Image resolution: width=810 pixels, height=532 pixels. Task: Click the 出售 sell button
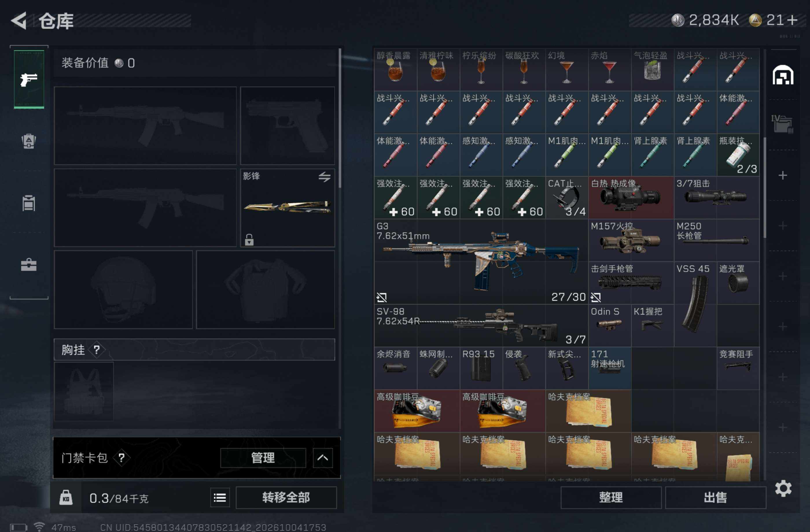[715, 498]
